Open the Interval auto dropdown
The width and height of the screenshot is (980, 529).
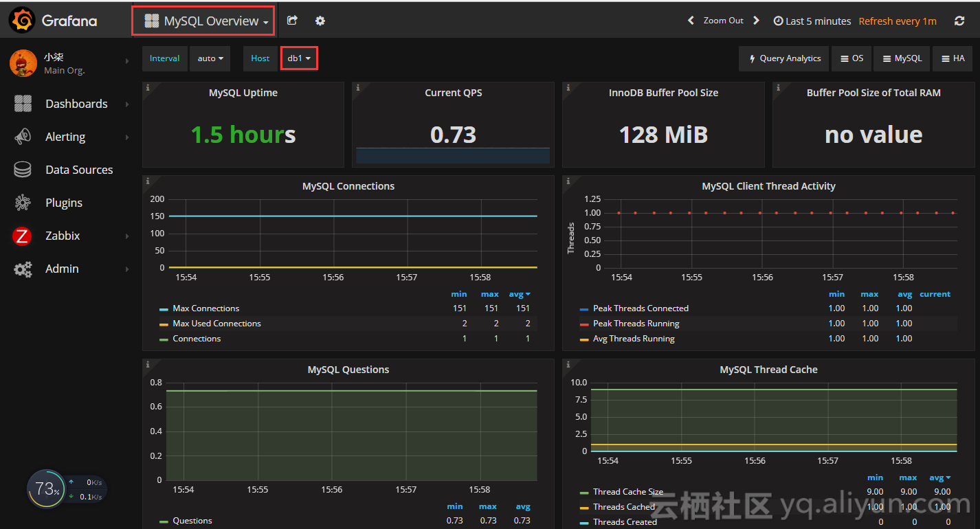[210, 58]
